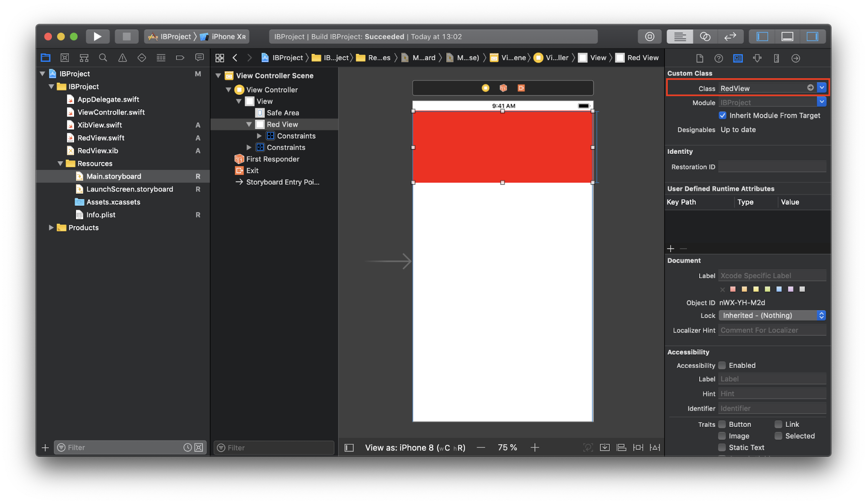Click the Size Inspector panel icon
This screenshot has width=867, height=504.
click(777, 58)
